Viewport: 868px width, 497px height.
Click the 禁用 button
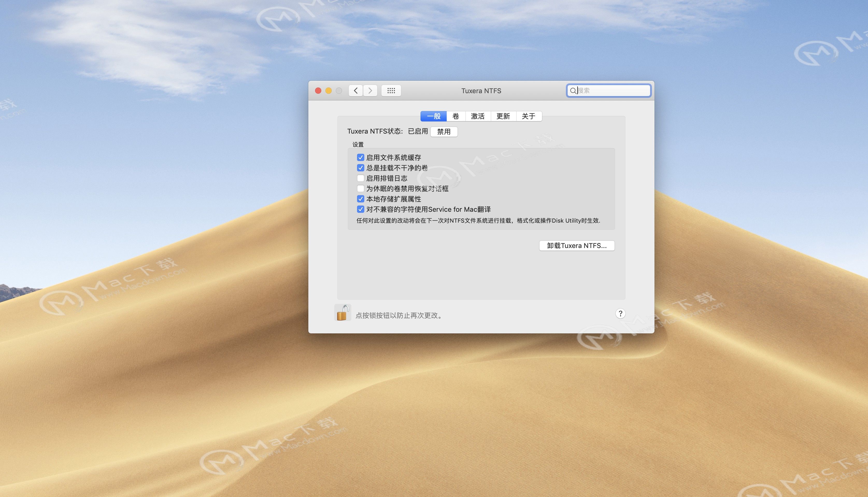[x=444, y=131]
